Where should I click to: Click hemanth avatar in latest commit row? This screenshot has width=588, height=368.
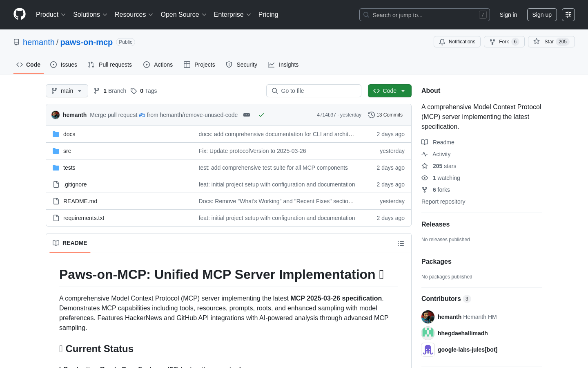[x=56, y=115]
